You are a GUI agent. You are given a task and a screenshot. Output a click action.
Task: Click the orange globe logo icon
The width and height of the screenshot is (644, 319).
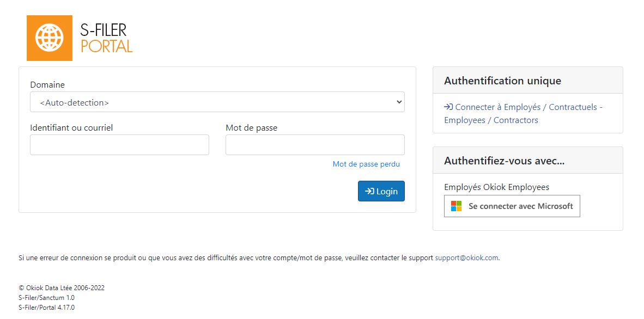click(49, 38)
